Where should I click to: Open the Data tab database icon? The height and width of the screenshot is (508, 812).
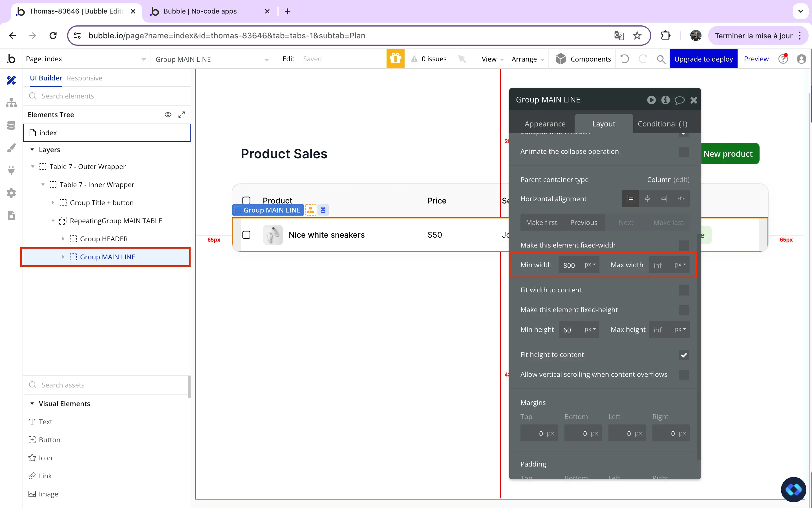11,125
